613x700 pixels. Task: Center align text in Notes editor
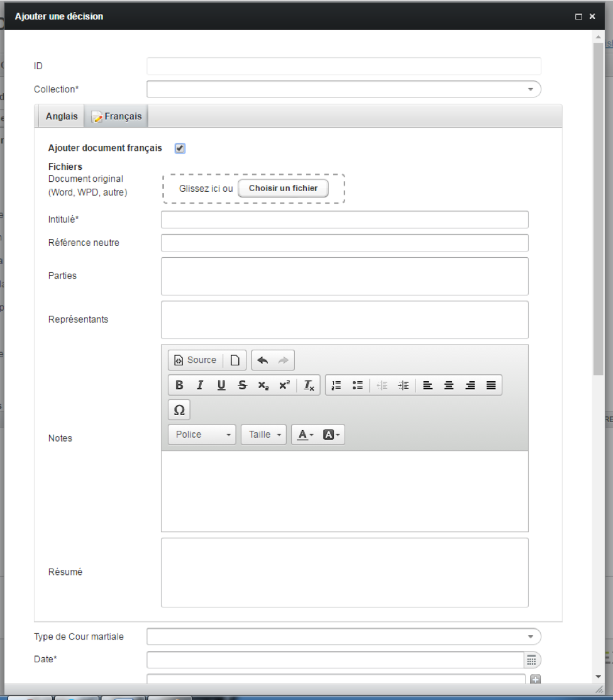coord(449,386)
